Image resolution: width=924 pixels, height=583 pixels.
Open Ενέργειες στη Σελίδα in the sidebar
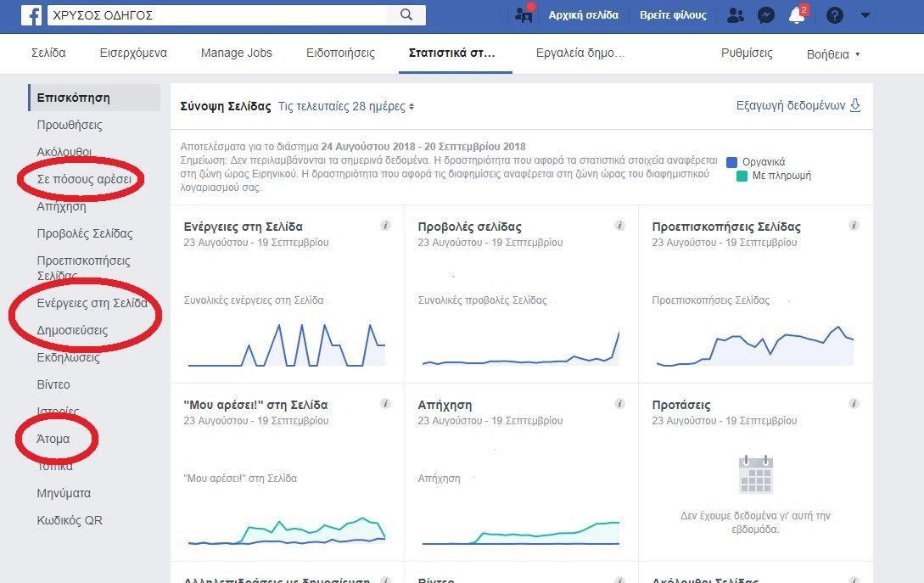pyautogui.click(x=92, y=303)
